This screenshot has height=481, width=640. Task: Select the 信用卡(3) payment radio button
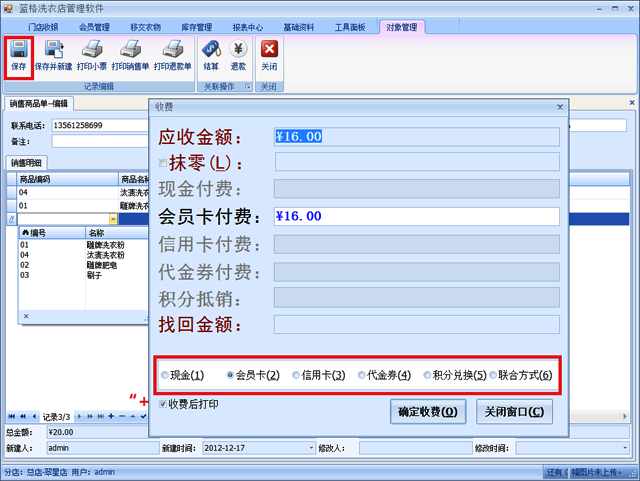296,375
